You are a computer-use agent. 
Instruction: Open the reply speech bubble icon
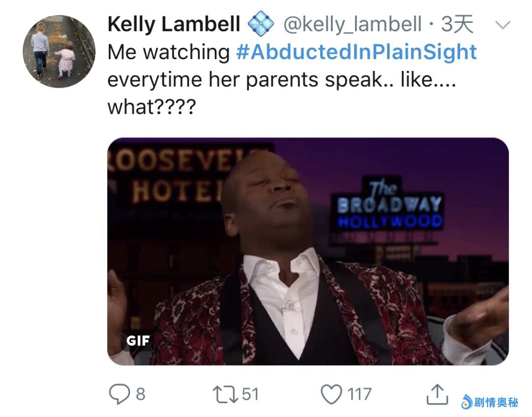pyautogui.click(x=120, y=394)
